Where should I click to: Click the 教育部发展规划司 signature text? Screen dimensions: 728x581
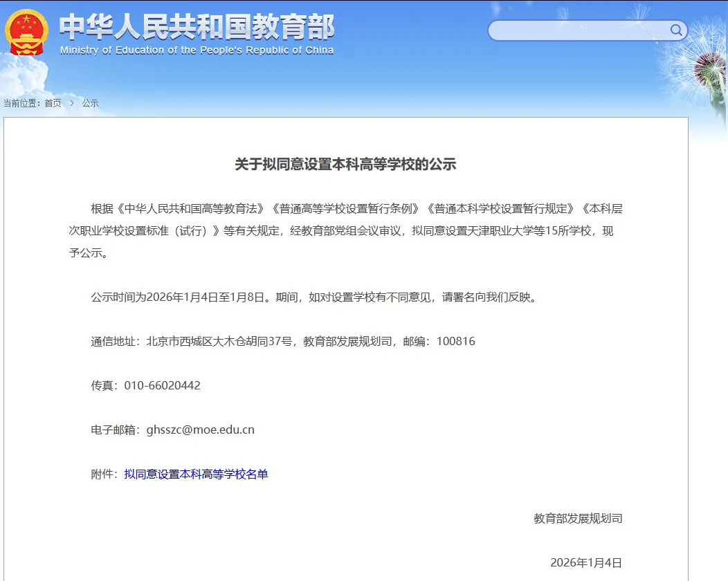(x=577, y=518)
